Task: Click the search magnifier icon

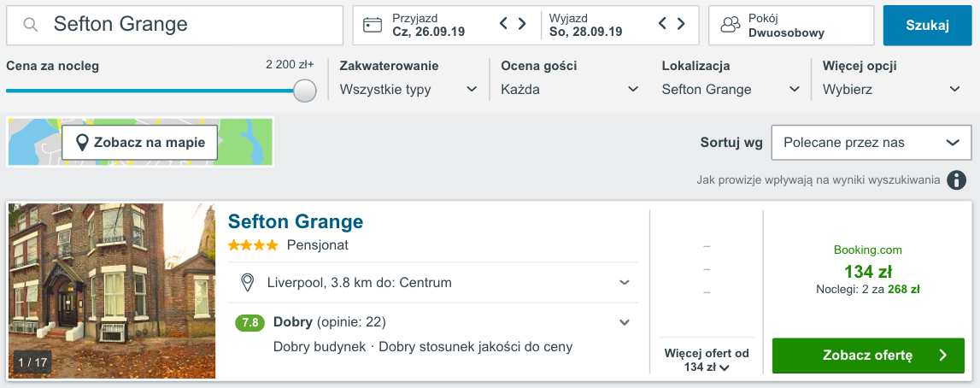Action: (31, 25)
